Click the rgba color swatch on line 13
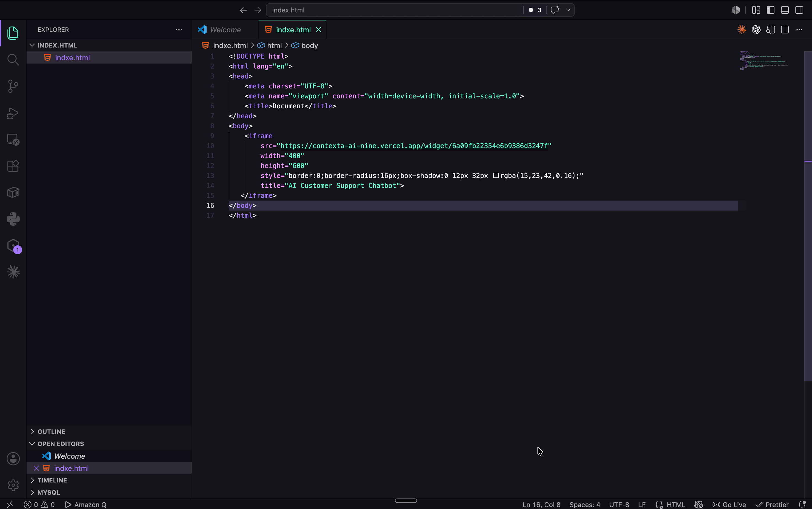Image resolution: width=812 pixels, height=509 pixels. tap(496, 175)
